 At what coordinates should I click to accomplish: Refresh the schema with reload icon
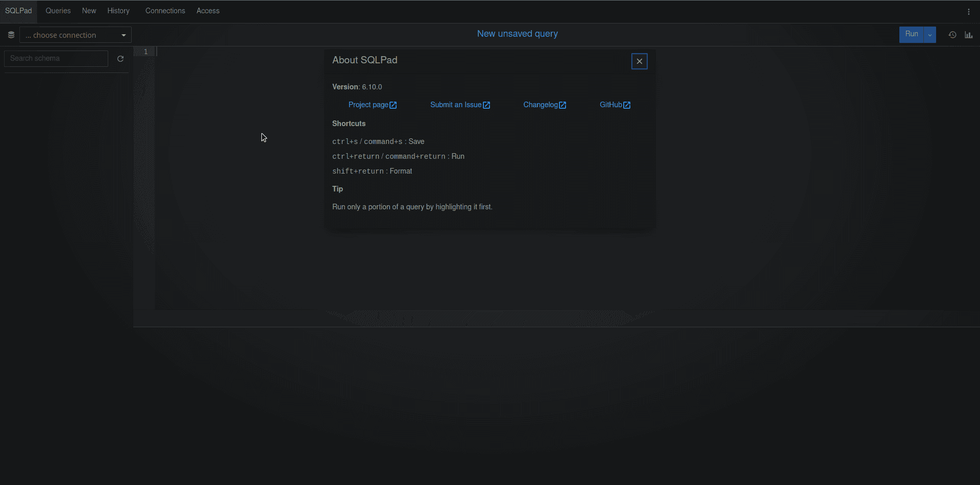click(120, 59)
